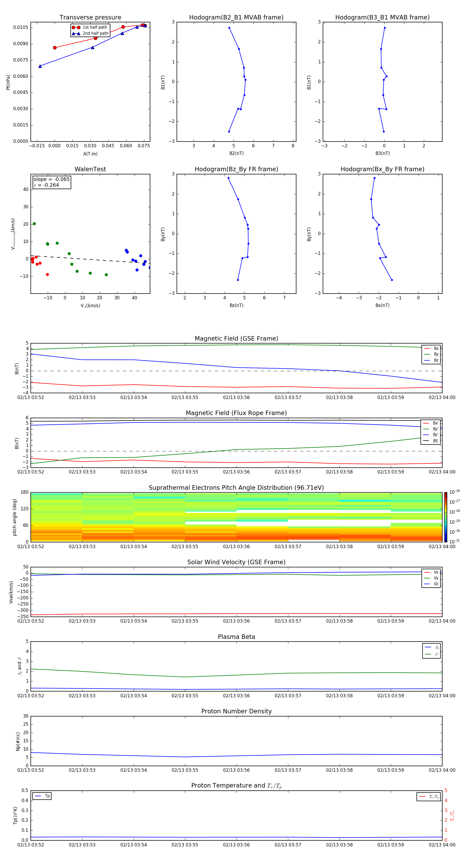Click the "A(T·m)" x-axis label
473x868 pixels.
[x=90, y=154]
